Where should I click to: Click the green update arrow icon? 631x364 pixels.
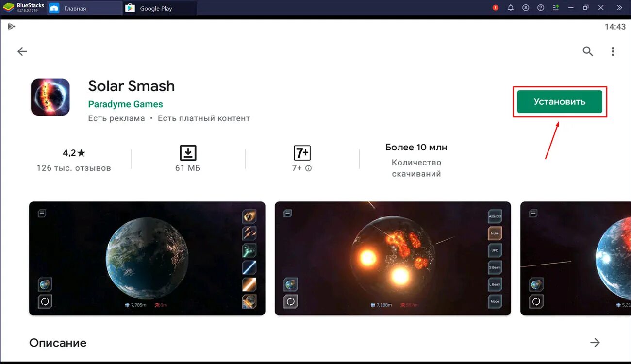click(556, 8)
